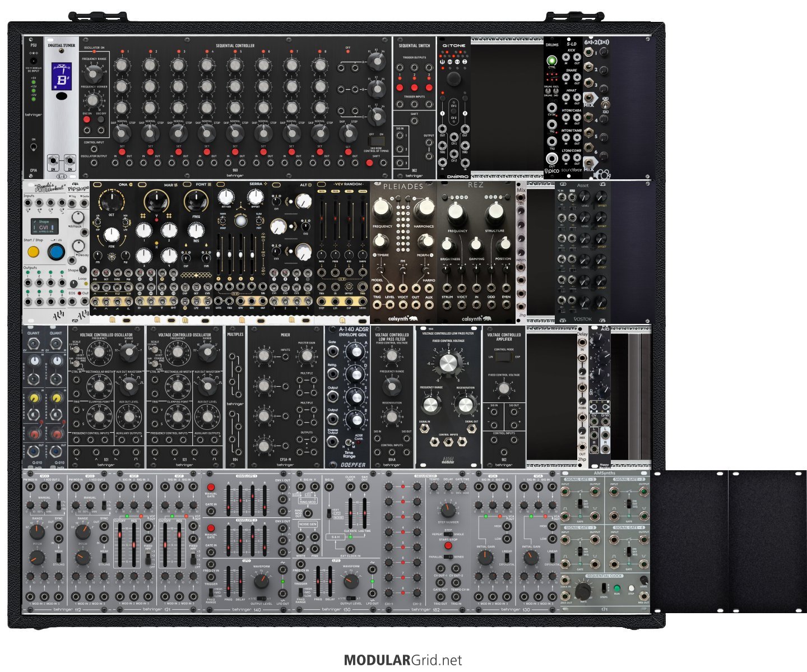Screen dimensions: 807x672
Task: Click the SERRA OFFSET knob
Action: (x=256, y=197)
